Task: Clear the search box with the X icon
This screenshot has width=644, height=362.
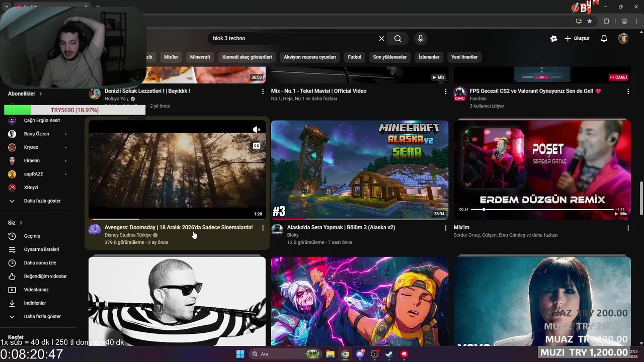Action: click(381, 38)
